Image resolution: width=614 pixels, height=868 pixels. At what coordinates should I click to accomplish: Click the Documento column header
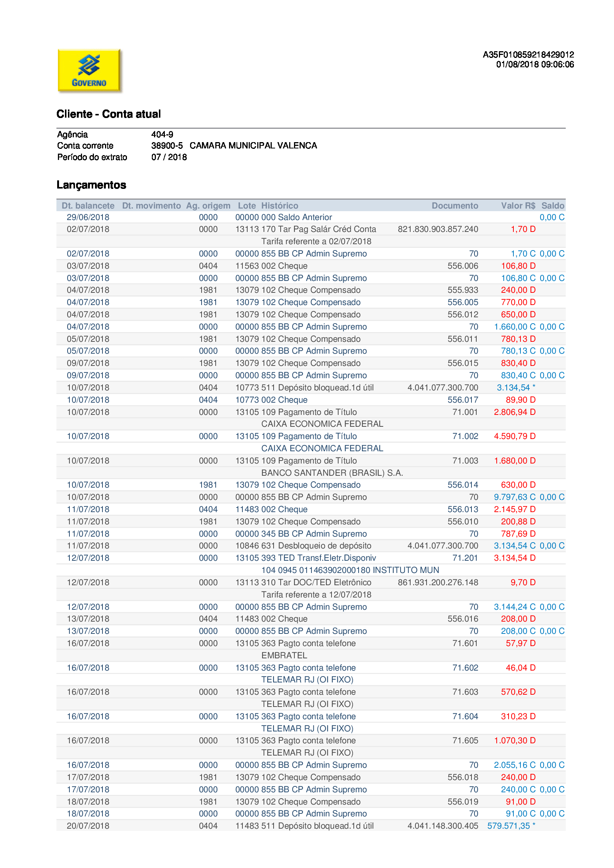(454, 206)
